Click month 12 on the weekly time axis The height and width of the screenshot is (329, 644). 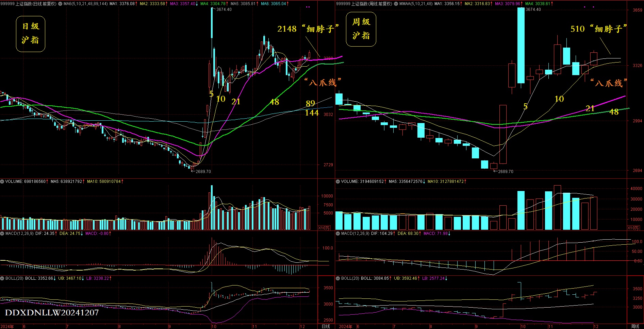(596, 327)
